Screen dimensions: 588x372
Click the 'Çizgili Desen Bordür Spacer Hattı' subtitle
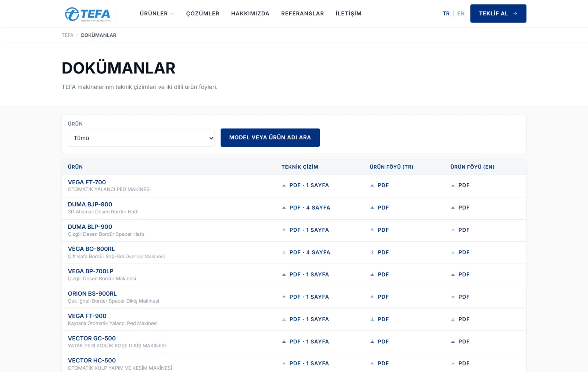[x=106, y=234]
